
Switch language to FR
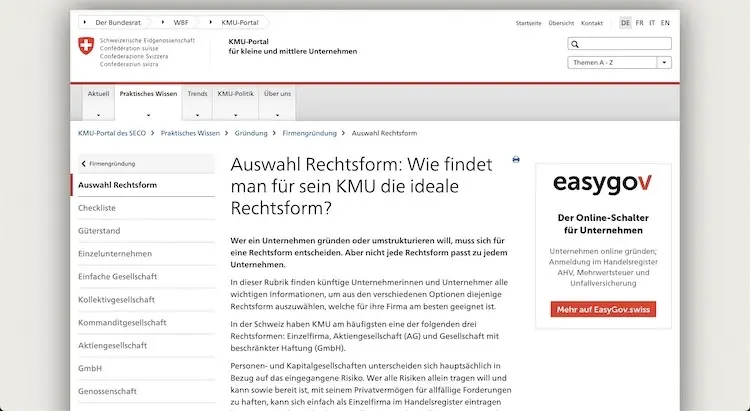point(640,23)
